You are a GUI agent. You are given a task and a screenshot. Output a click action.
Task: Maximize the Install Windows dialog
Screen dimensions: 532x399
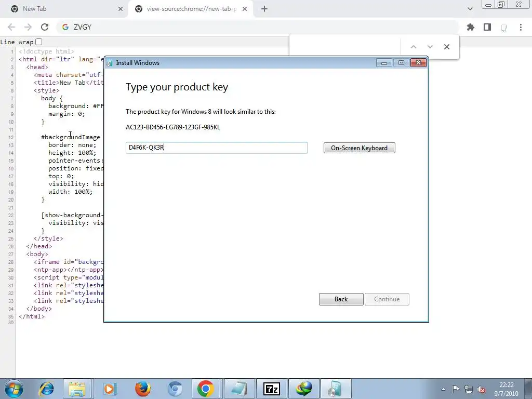pos(401,63)
